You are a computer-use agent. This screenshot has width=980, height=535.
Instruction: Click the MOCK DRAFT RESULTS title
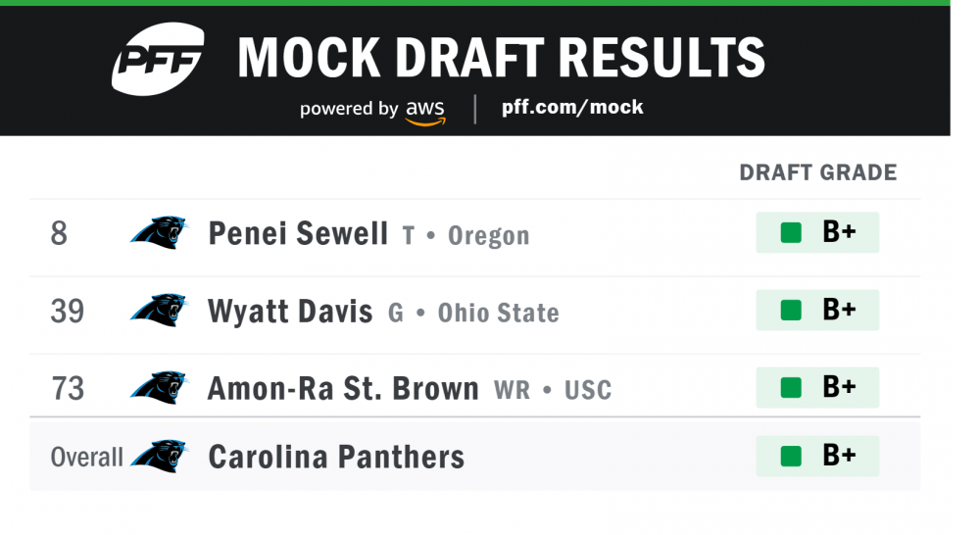point(501,58)
